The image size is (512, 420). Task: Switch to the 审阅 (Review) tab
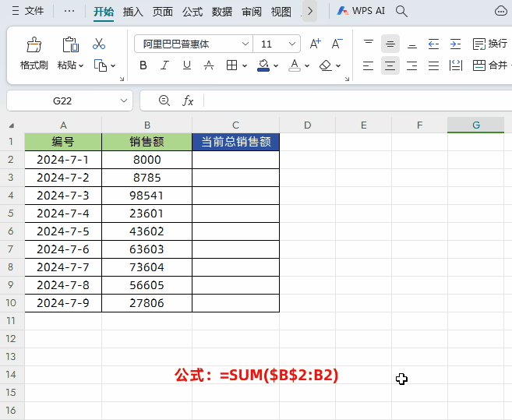(252, 12)
